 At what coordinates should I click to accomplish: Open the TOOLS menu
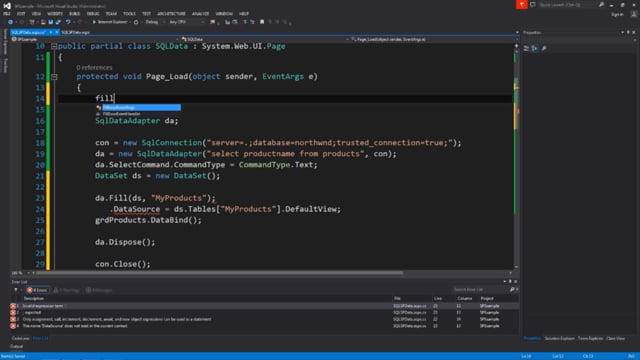click(129, 14)
